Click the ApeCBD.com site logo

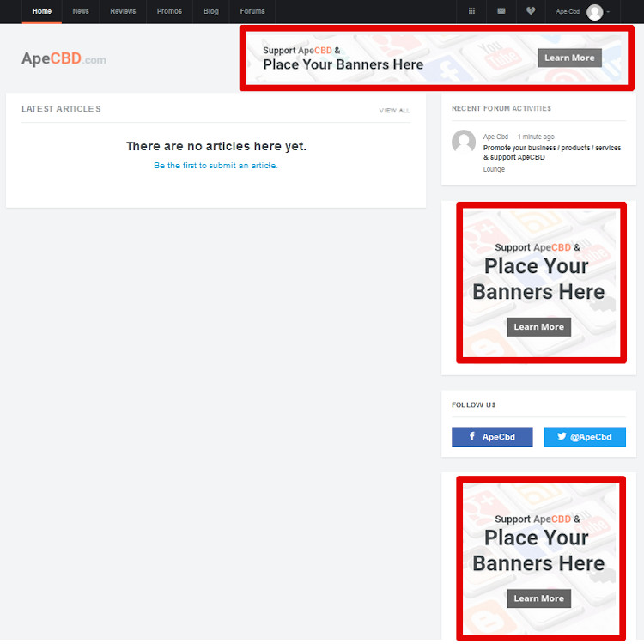pos(64,59)
